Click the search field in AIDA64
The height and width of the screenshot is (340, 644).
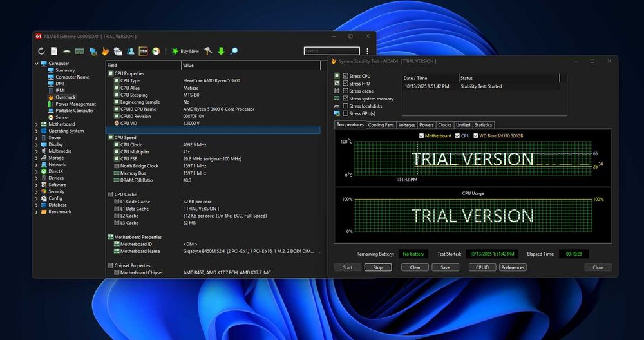click(332, 51)
